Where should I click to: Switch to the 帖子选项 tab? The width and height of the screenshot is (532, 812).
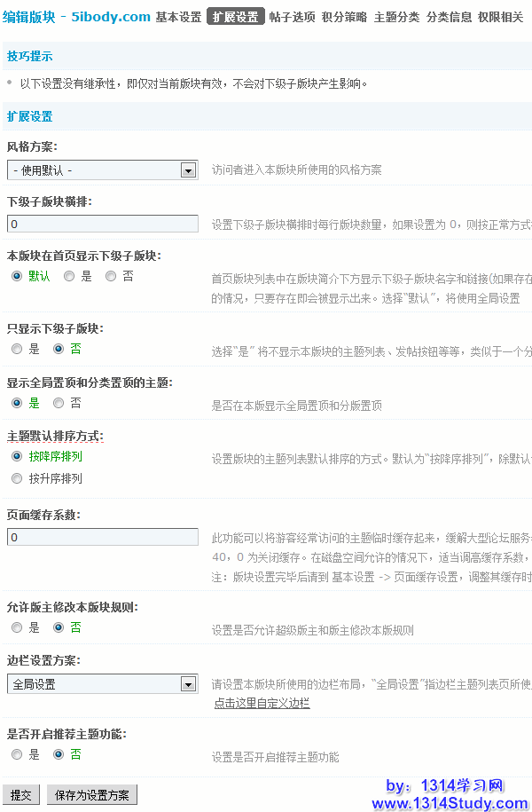click(x=292, y=17)
